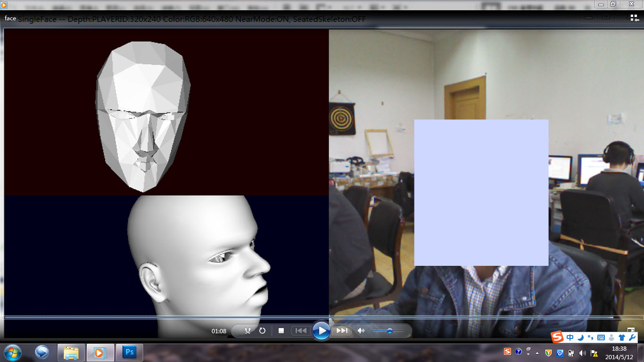Click the Media Player icon in title bar
The image size is (644, 362).
[4, 4]
